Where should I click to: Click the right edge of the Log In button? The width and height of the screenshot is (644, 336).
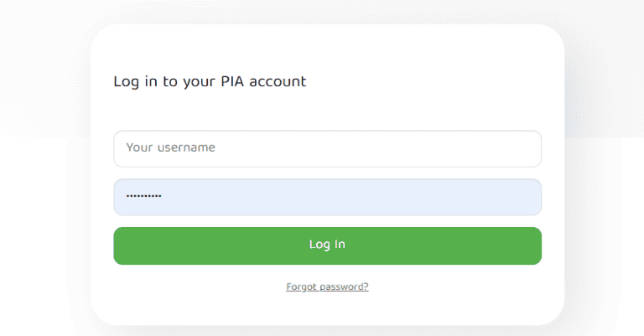tap(532, 246)
